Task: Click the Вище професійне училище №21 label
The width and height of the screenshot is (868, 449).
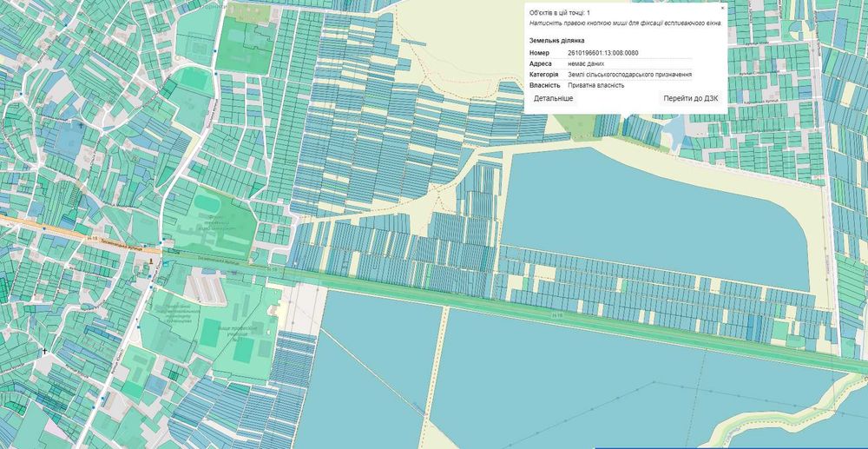Action: [237, 334]
